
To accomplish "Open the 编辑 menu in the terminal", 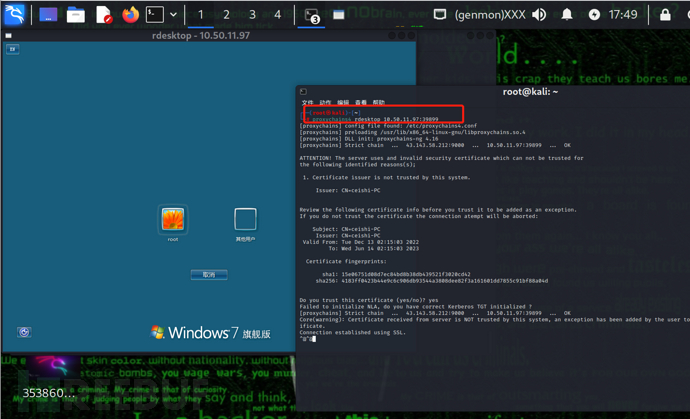I will [343, 103].
